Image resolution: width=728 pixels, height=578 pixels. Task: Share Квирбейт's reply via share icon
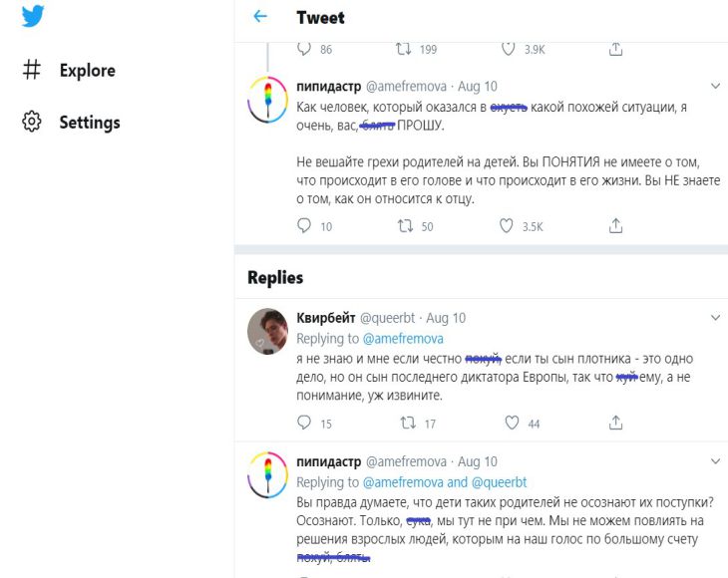[x=615, y=424]
